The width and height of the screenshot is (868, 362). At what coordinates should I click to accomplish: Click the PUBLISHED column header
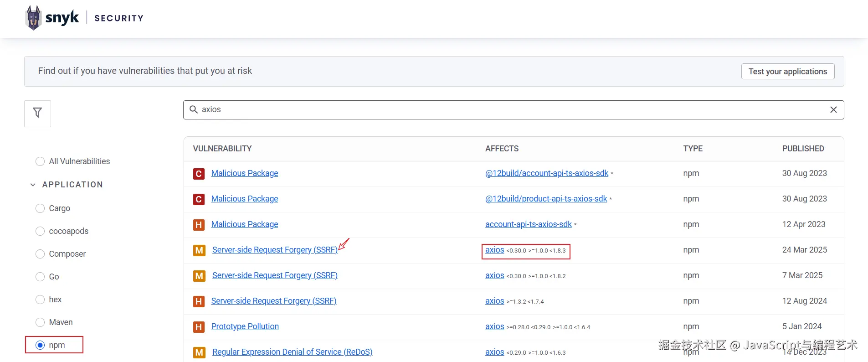[x=803, y=149]
